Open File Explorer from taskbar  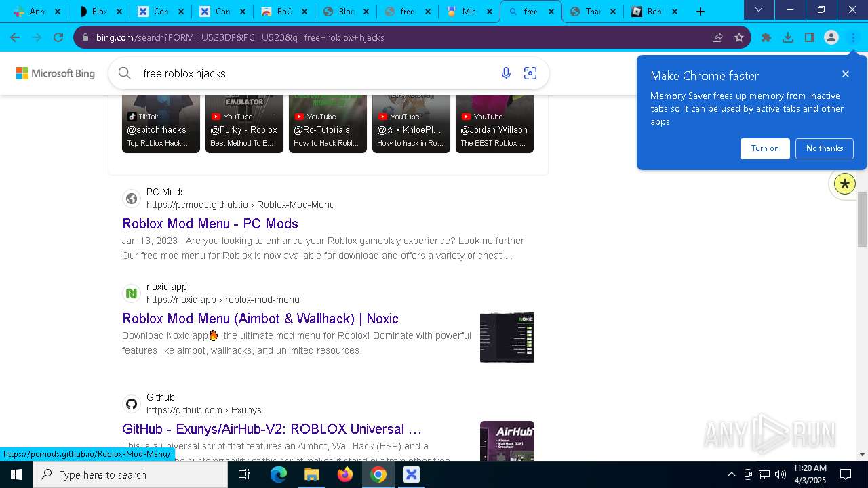coord(311,474)
